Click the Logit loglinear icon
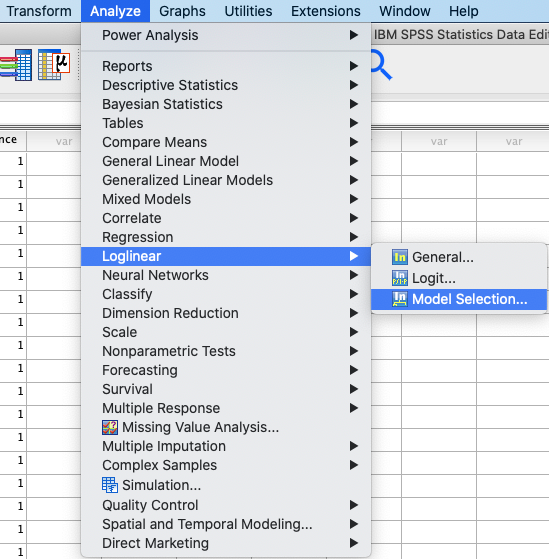 point(400,278)
